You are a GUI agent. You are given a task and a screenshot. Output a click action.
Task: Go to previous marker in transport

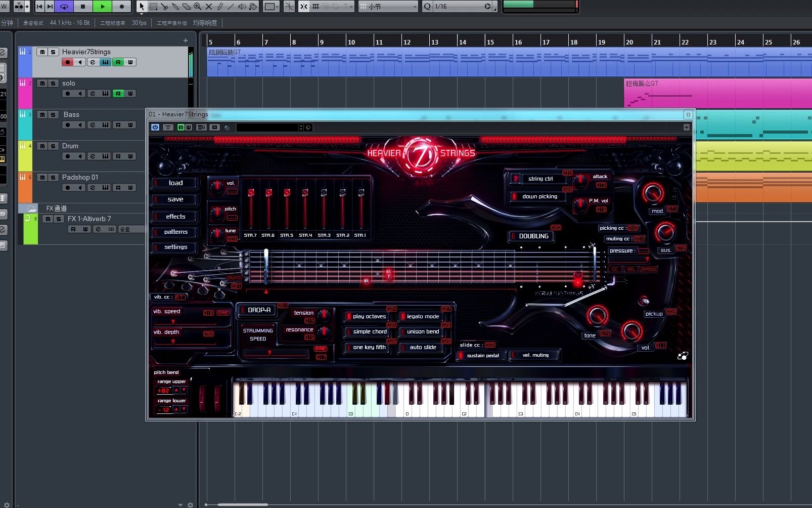(x=39, y=6)
